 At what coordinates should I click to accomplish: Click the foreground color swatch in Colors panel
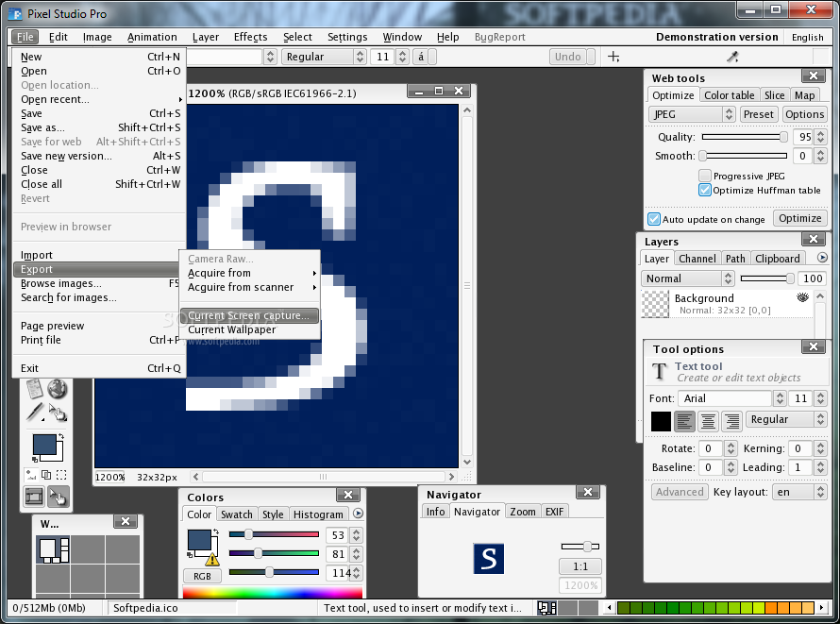pos(199,540)
